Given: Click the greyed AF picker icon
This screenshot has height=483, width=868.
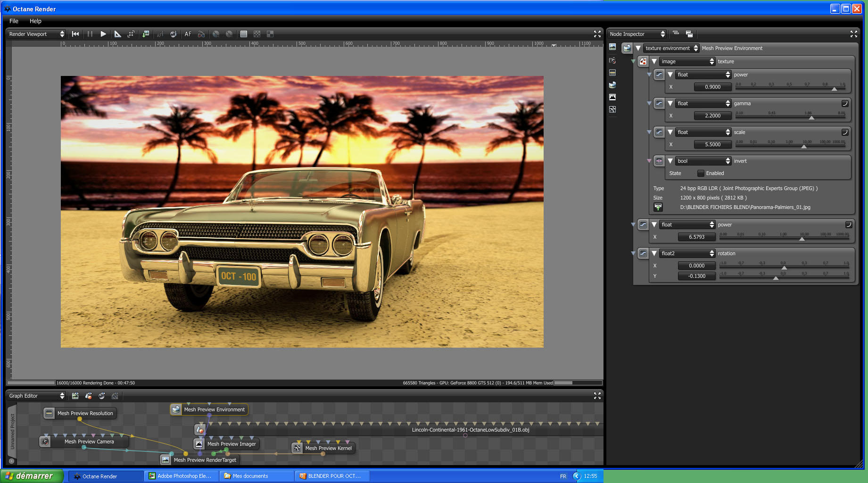Looking at the screenshot, I should coord(160,34).
